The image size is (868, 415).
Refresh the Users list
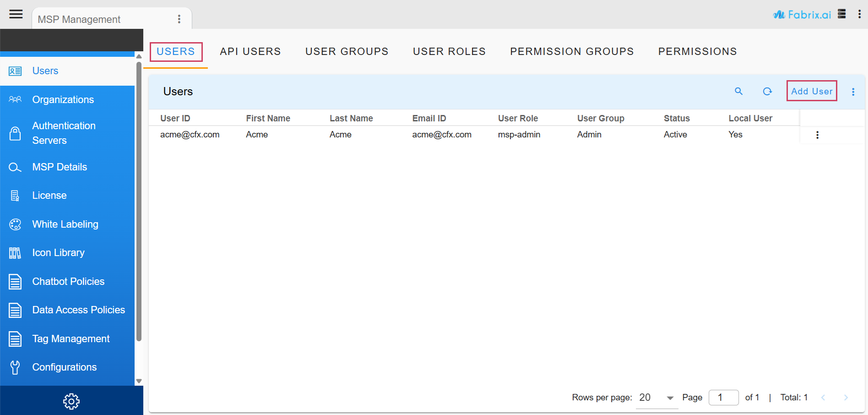768,91
